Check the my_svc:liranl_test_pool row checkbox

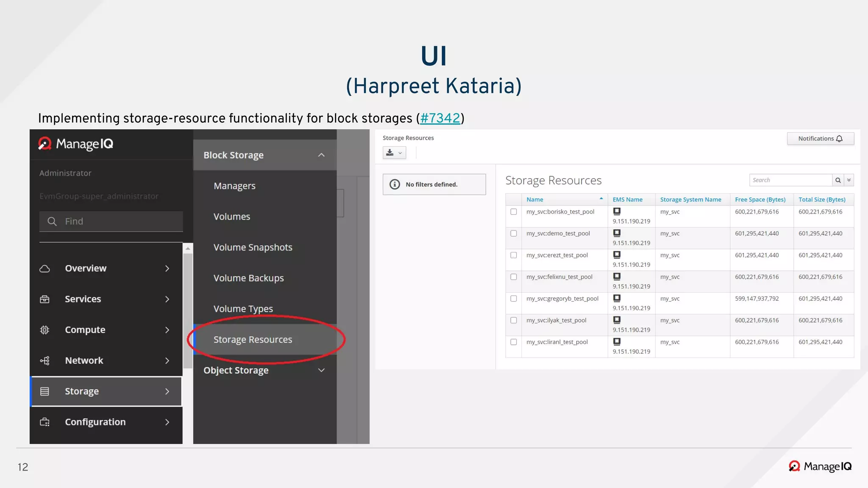pos(514,342)
